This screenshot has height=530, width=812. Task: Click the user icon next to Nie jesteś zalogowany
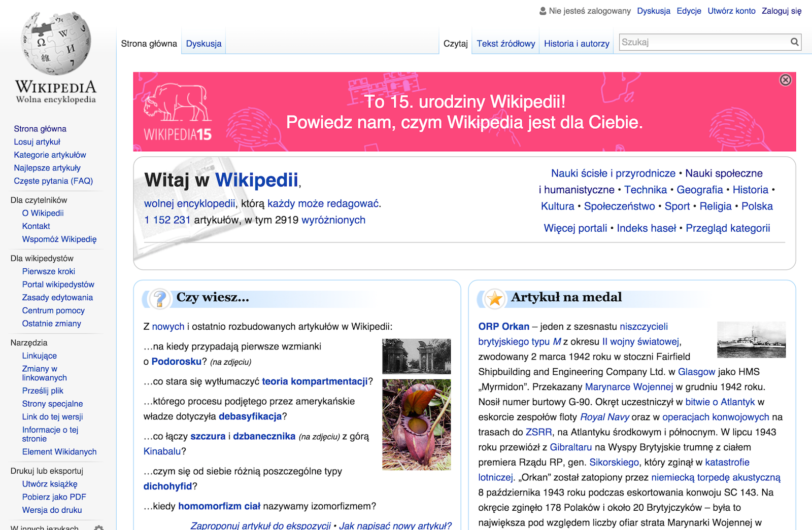coord(543,11)
